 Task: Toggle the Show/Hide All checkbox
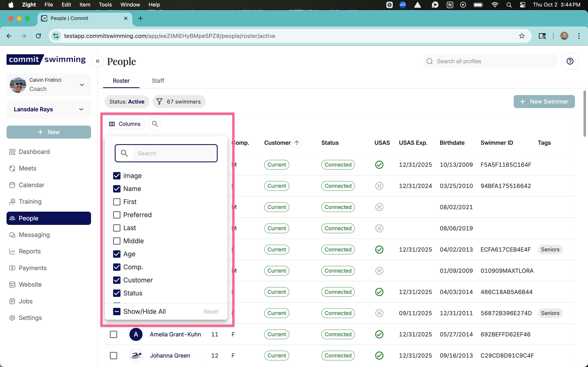117,311
